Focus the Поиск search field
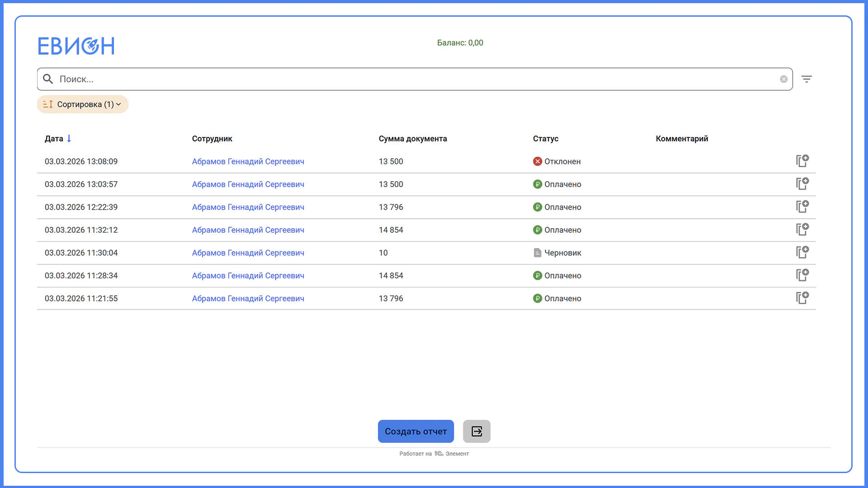868x488 pixels. [415, 79]
